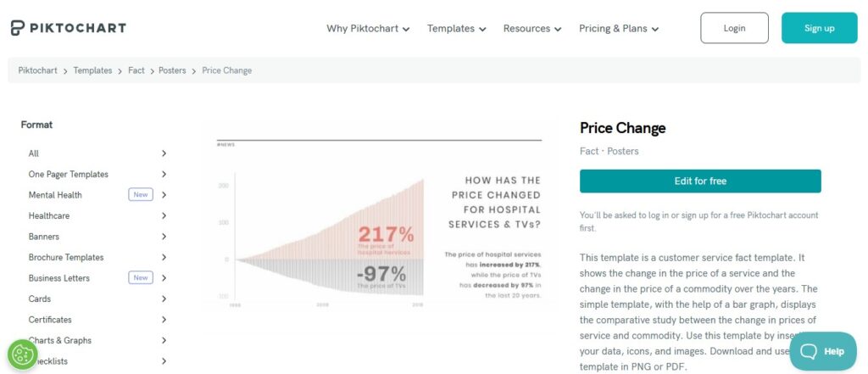Viewport: 868px width, 374px height.
Task: Open Pricing & Plans dropdown
Action: [x=619, y=28]
